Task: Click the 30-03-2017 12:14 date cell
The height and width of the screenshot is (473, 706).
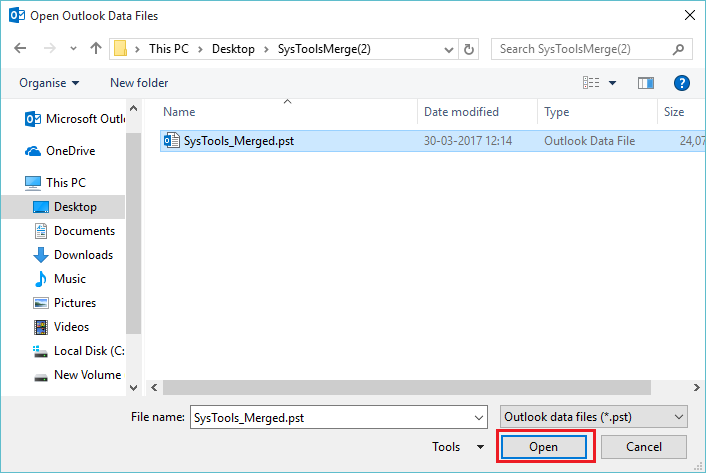Action: [x=468, y=141]
